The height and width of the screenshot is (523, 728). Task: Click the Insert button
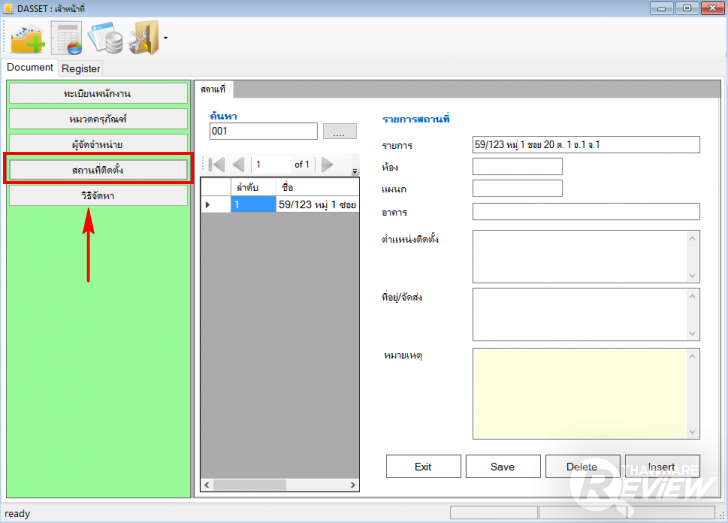pyautogui.click(x=662, y=466)
